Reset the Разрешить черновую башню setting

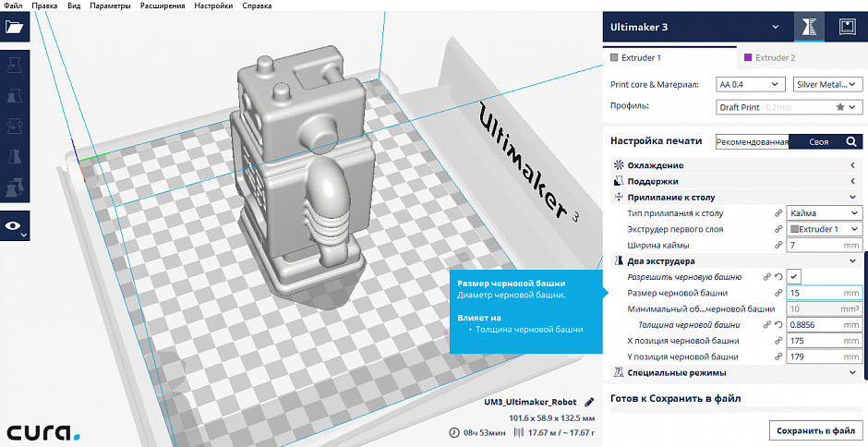778,277
